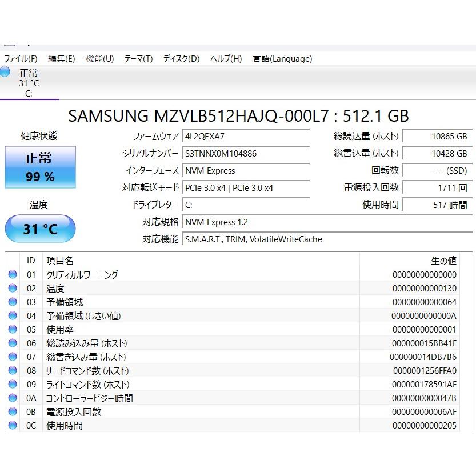This screenshot has height=476, width=476.
Task: Open the 言語(Language) menu
Action: [x=283, y=59]
